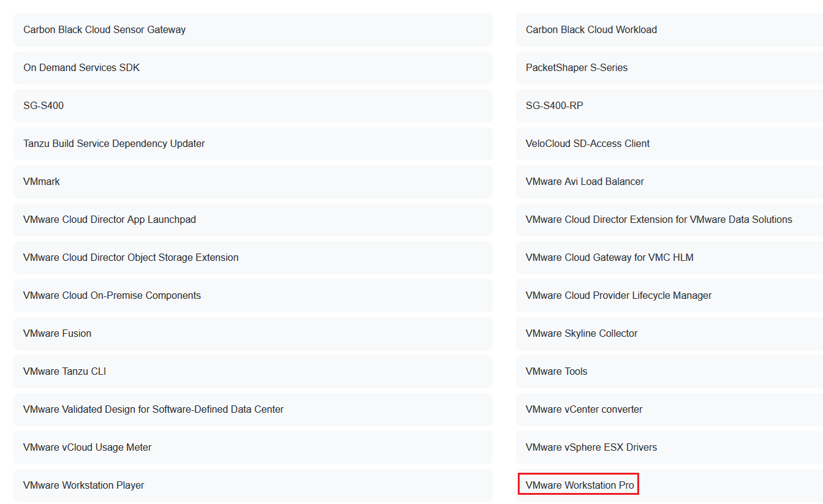Choose the SG-S400 product entry
The image size is (823, 504).
253,106
